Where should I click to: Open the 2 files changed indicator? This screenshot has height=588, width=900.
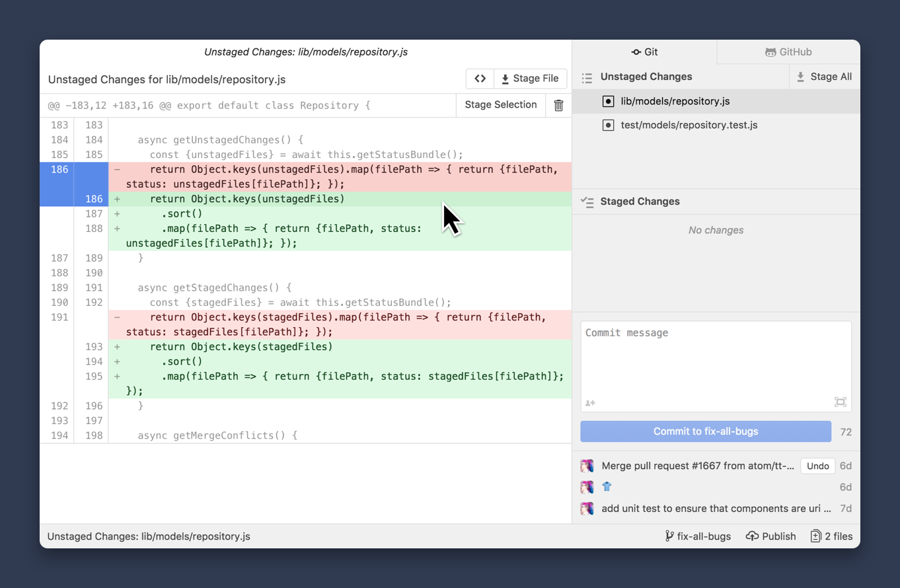coord(832,536)
